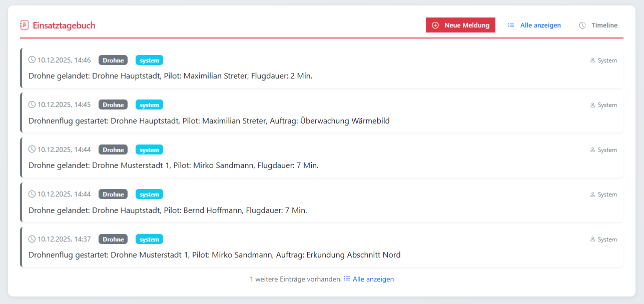Image resolution: width=644 pixels, height=304 pixels.
Task: Click the Einsatztagebuch journal icon in the header
Action: pos(24,24)
